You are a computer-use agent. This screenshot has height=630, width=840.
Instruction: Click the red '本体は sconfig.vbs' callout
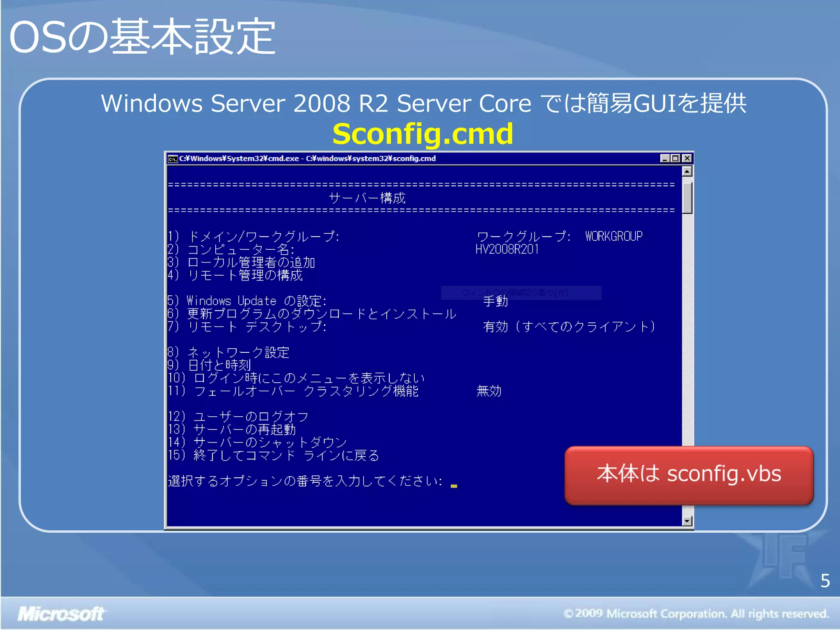tap(689, 475)
